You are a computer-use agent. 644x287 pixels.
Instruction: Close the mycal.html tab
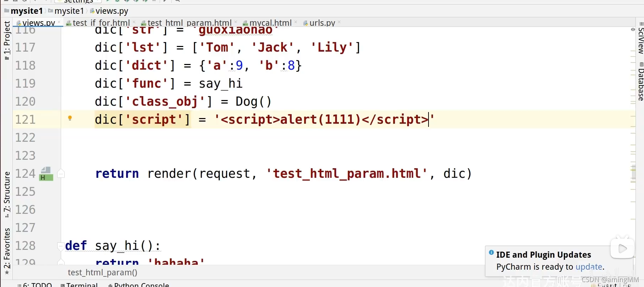point(296,22)
